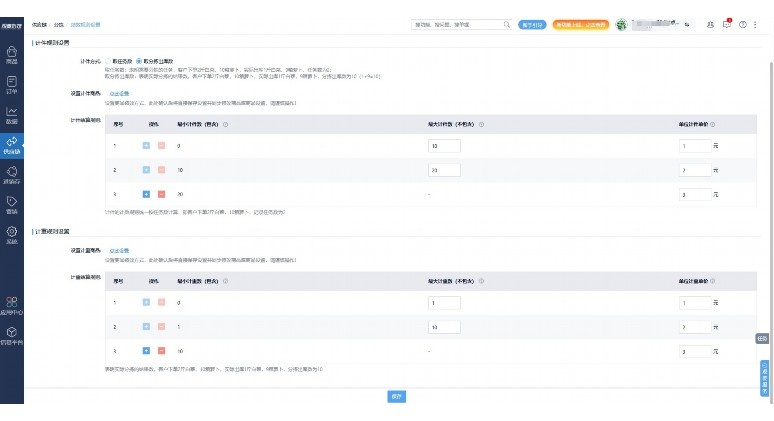774x421 pixels.
Task: Click the red minus in piece-count rule row 1
Action: pos(161,146)
